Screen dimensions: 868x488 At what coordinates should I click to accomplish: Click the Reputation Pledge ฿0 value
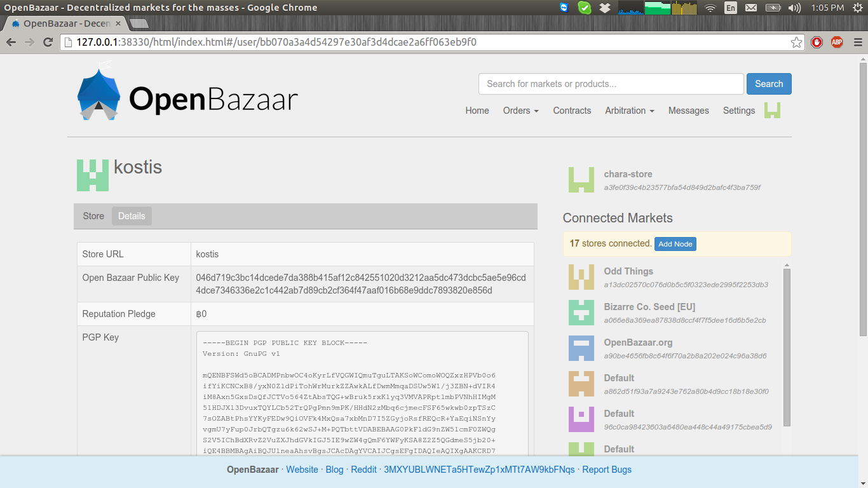(x=201, y=314)
